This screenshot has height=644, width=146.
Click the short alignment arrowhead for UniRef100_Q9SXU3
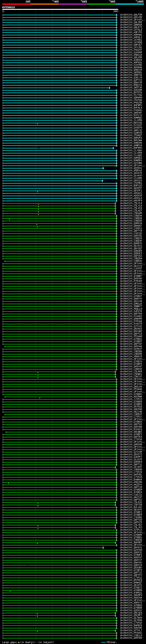tap(102, 181)
